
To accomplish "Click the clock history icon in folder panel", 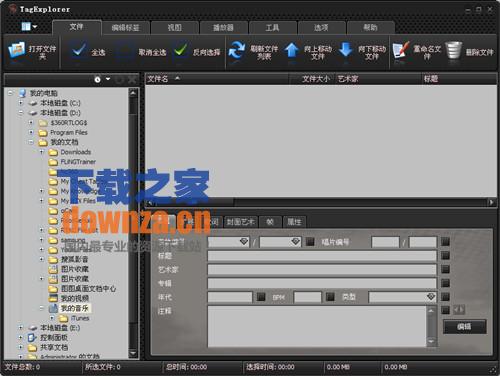I will pyautogui.click(x=97, y=79).
